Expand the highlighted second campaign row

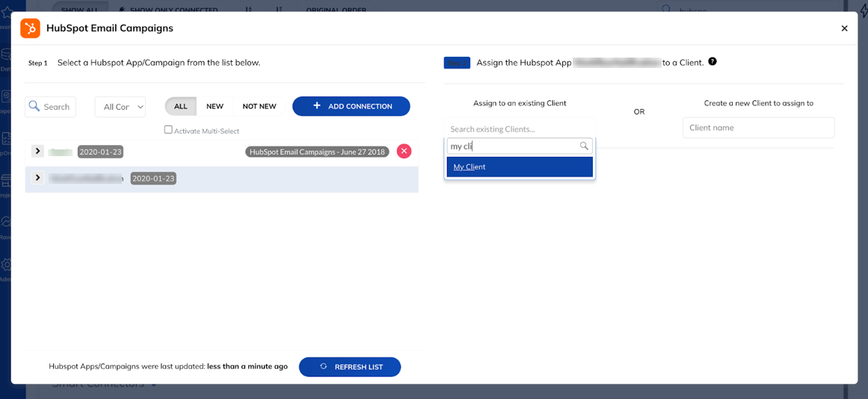[x=37, y=178]
